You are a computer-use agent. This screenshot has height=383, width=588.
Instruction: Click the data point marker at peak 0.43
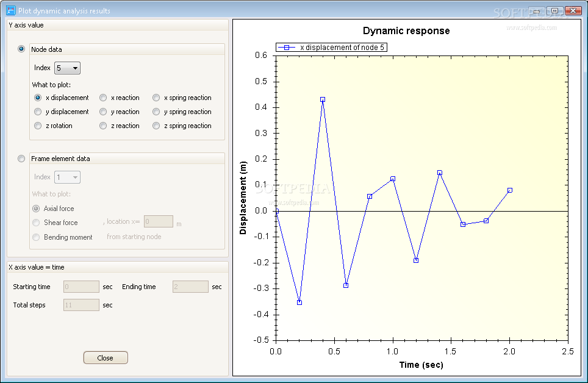(323, 99)
